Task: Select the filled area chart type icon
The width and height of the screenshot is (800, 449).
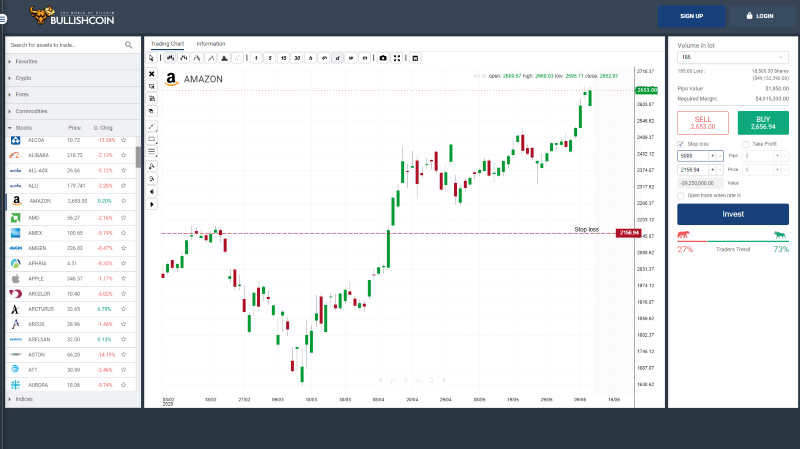Action: [224, 58]
